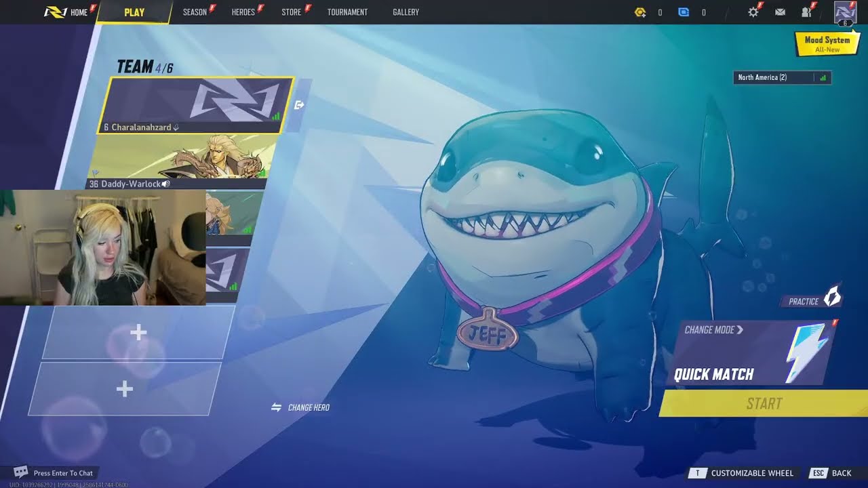Switch to the Heroes tab
This screenshot has width=868, height=488.
coord(243,12)
